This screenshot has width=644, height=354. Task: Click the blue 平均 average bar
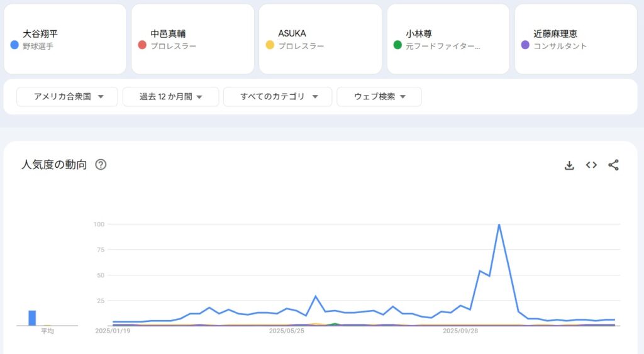[32, 318]
